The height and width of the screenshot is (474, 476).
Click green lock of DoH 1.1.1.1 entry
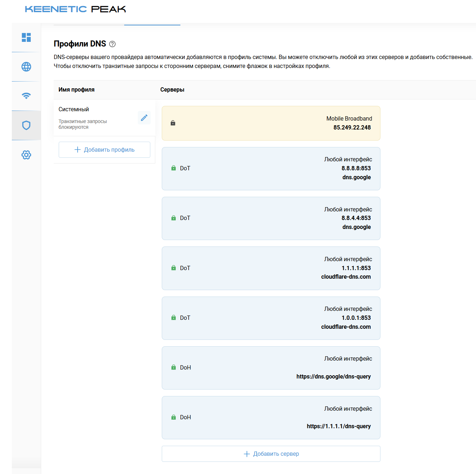click(x=174, y=417)
